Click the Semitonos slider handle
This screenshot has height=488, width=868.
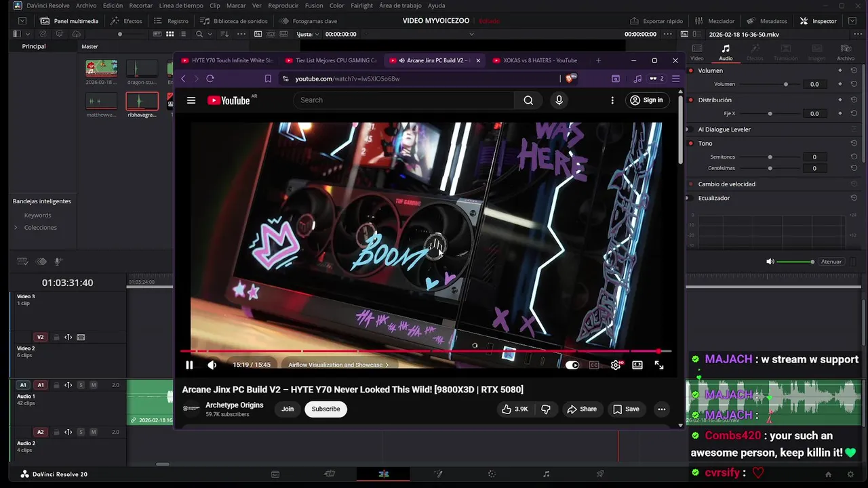[x=770, y=157]
